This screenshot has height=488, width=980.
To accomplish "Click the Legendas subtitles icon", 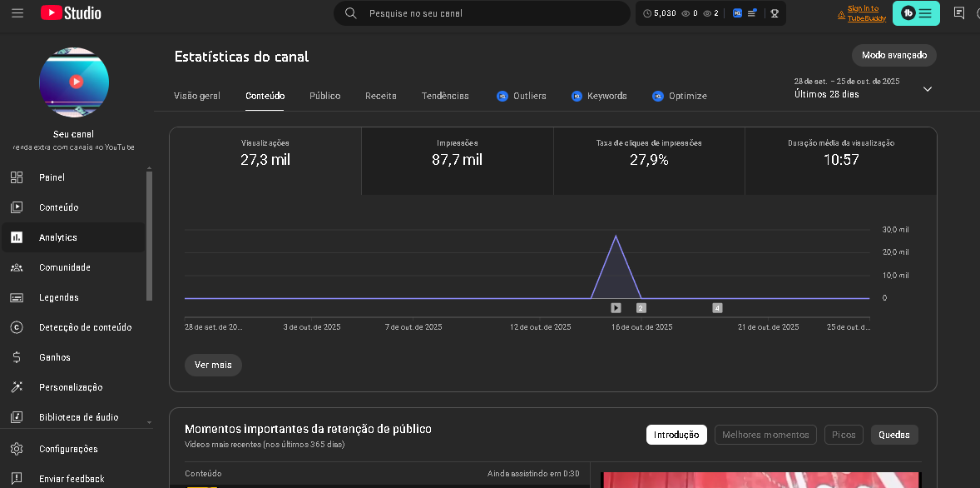I will 17,297.
